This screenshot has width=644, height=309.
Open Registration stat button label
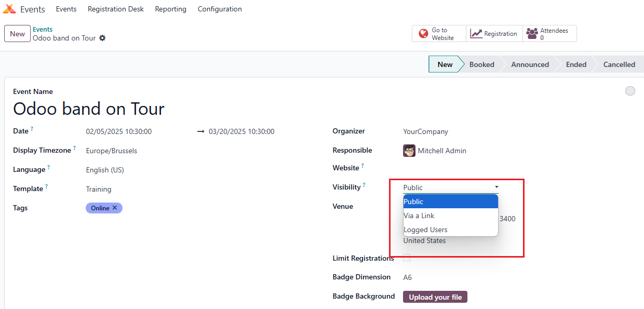501,34
